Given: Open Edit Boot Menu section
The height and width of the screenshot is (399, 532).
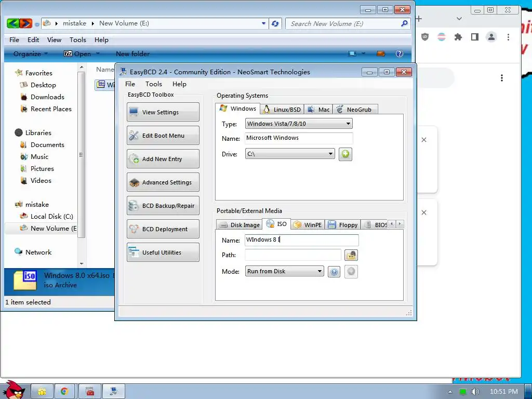Looking at the screenshot, I should point(163,136).
